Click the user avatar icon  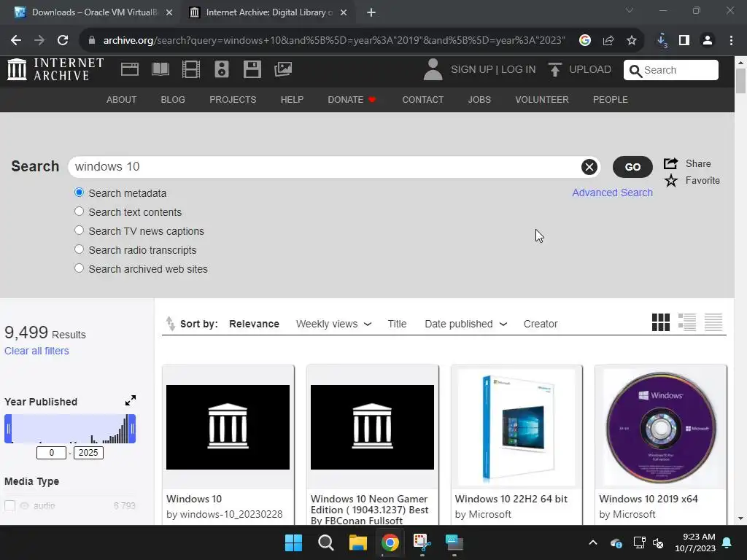click(x=433, y=69)
